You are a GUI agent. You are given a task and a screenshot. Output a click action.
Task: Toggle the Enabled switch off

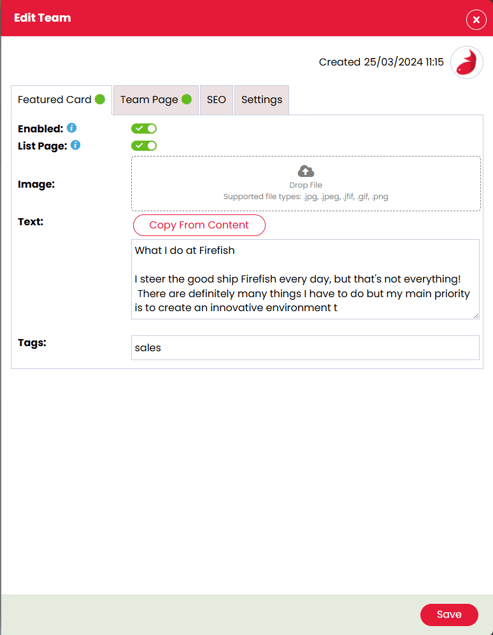pyautogui.click(x=144, y=128)
